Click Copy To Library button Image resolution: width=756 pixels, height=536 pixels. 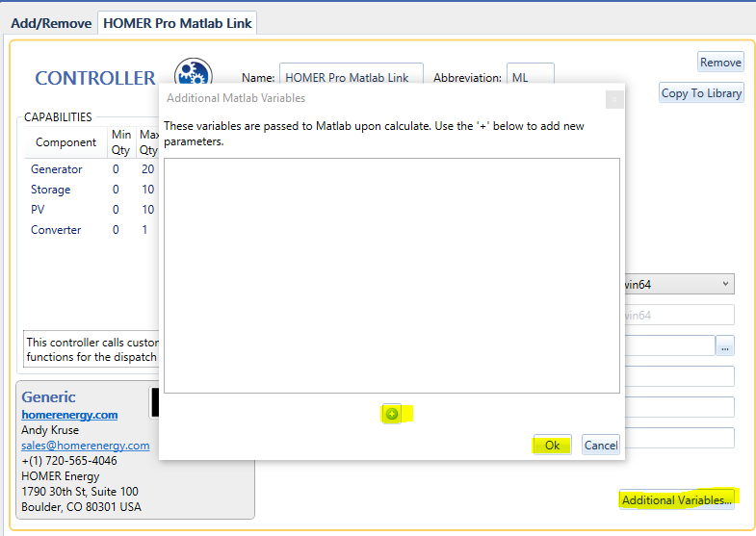pos(701,93)
